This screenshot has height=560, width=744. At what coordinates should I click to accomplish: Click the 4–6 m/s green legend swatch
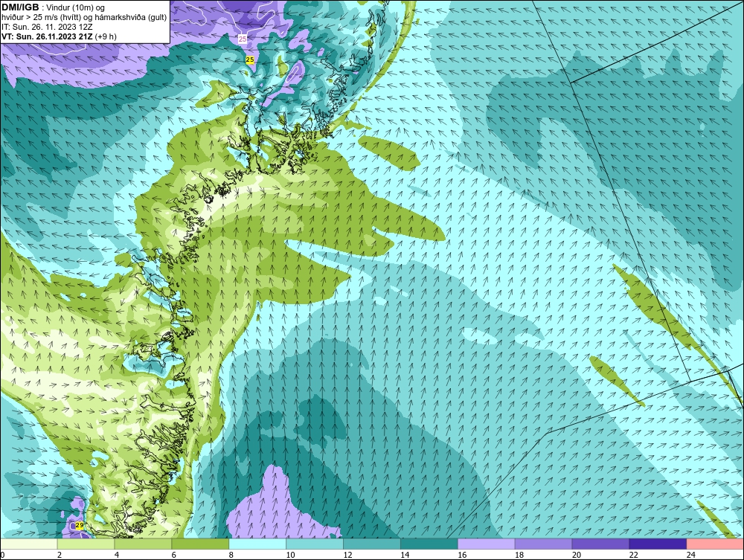[143, 544]
